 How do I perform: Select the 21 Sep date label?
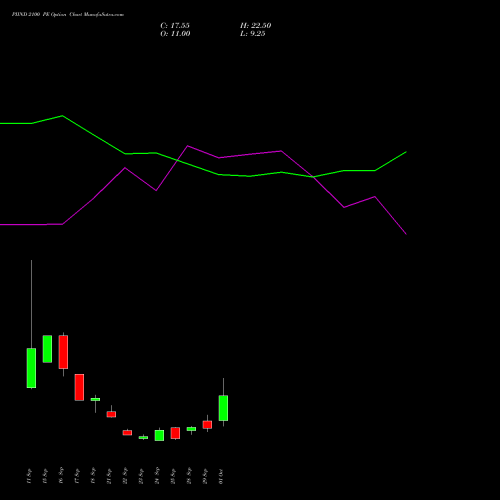coord(109,476)
